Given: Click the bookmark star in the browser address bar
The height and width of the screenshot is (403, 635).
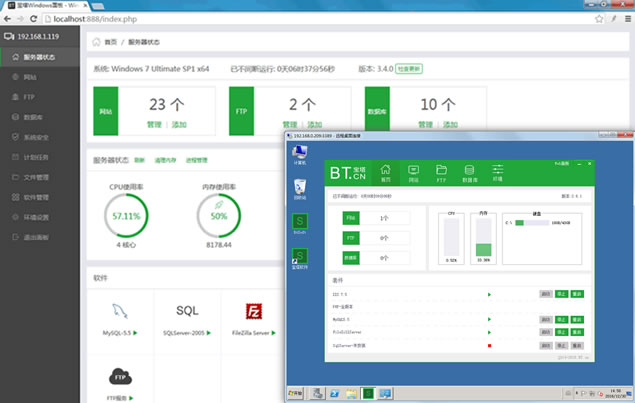Looking at the screenshot, I should pos(599,19).
